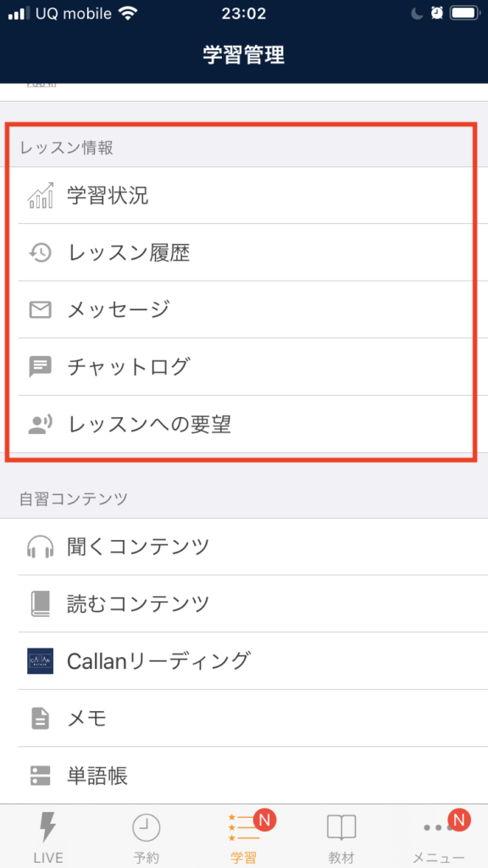Open 学習状況 list item
488x868 pixels.
[244, 196]
